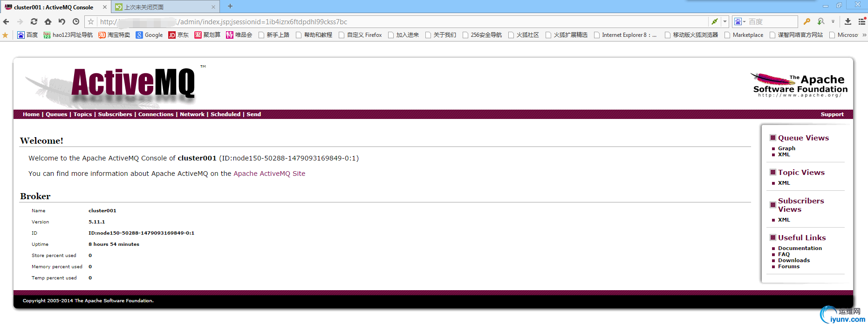Image resolution: width=868 pixels, height=327 pixels.
Task: Select the broker ID value text
Action: coord(141,233)
